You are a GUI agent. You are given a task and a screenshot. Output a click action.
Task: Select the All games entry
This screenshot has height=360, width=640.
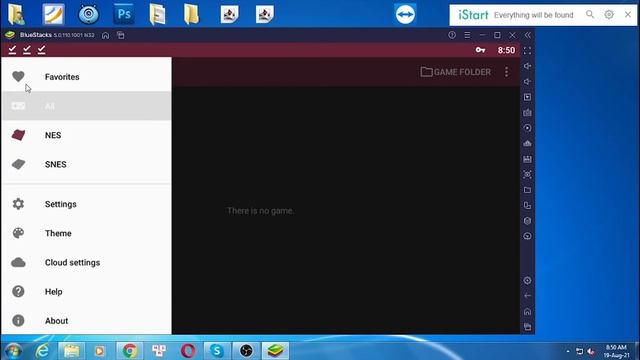[x=86, y=106]
